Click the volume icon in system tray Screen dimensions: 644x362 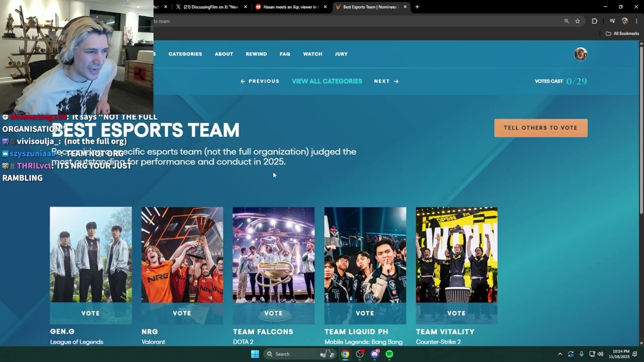[x=600, y=354]
